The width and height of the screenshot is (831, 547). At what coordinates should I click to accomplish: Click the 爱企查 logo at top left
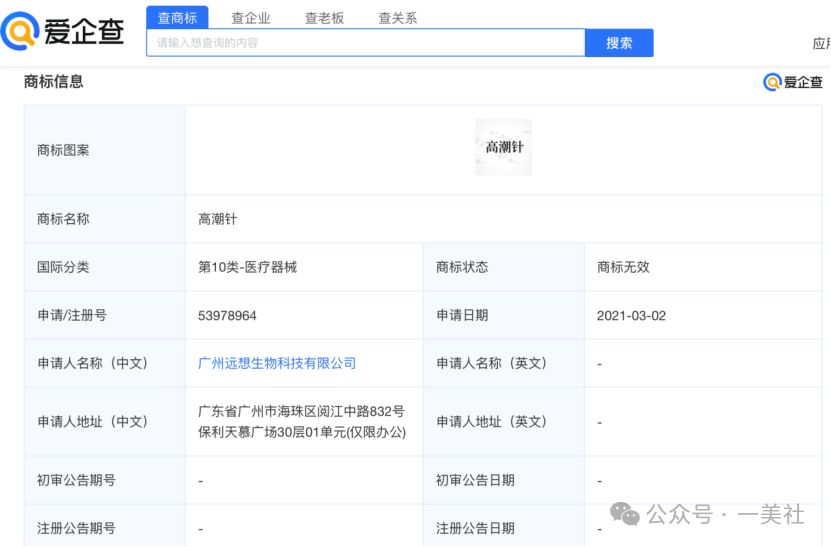click(63, 31)
